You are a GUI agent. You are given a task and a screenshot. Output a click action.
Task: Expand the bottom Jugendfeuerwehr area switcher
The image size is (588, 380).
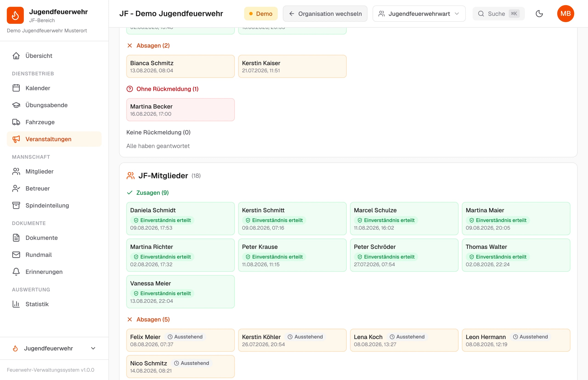(54, 348)
